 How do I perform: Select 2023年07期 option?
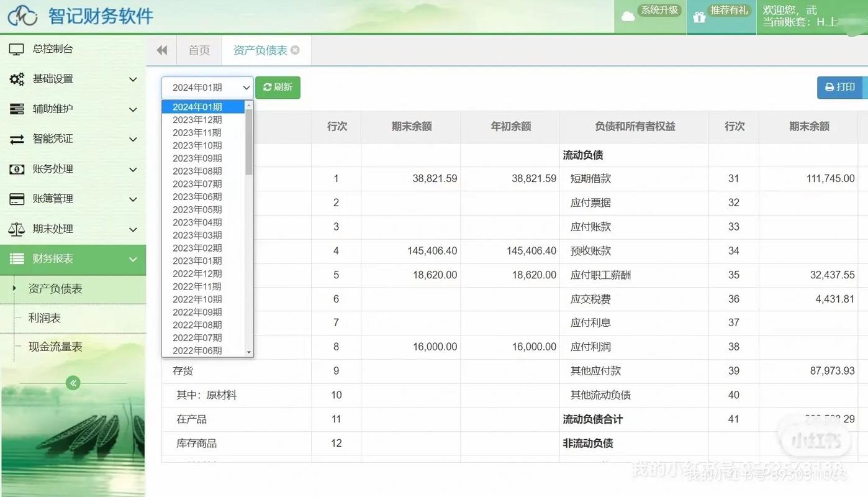click(x=203, y=184)
